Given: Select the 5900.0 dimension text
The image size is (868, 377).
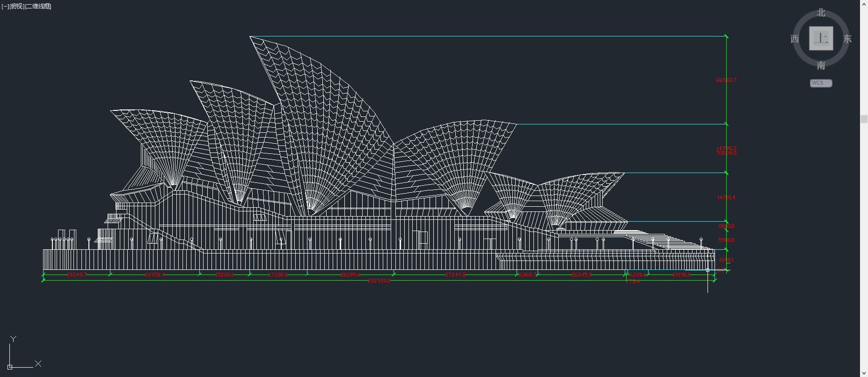Looking at the screenshot, I should tap(727, 240).
